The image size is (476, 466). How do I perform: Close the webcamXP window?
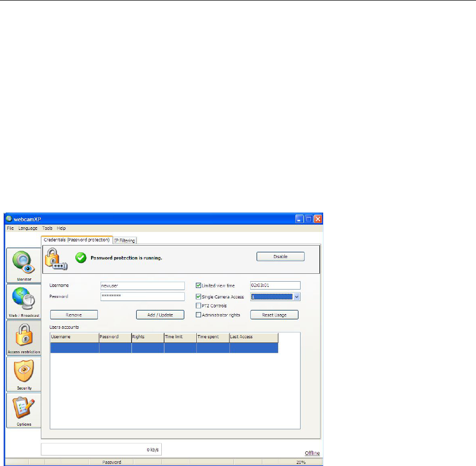318,219
